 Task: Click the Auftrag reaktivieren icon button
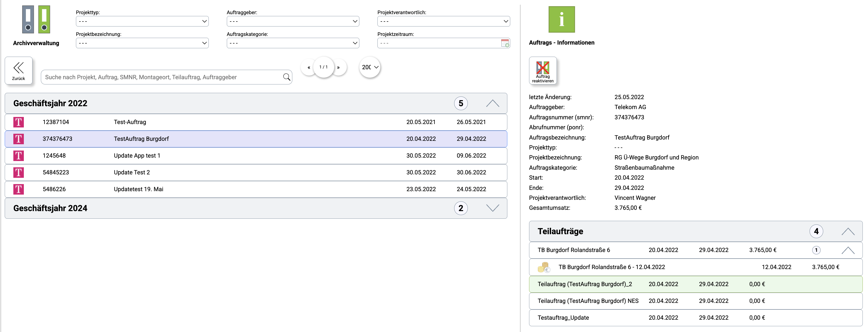(542, 70)
